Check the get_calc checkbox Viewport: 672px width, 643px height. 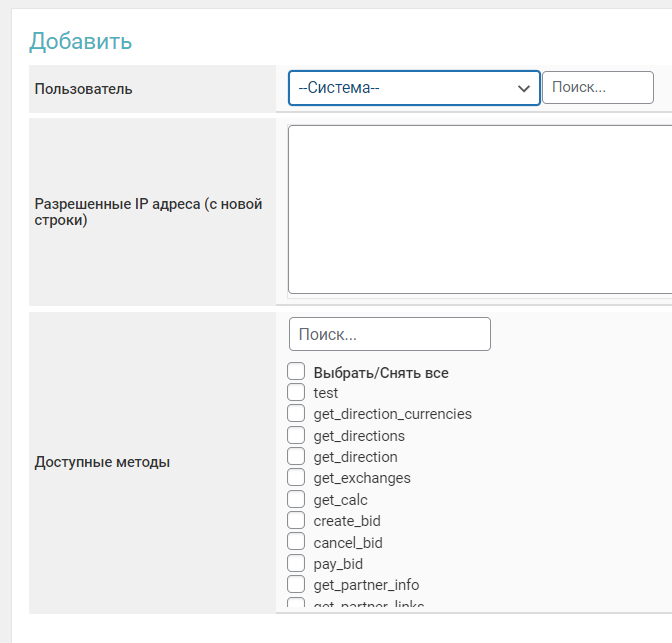296,500
